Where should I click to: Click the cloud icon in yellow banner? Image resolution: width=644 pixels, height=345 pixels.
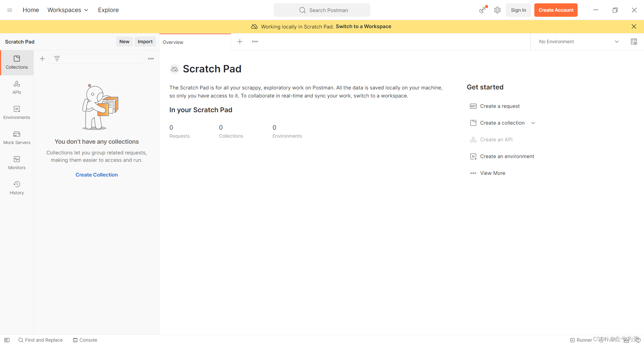[x=254, y=26]
